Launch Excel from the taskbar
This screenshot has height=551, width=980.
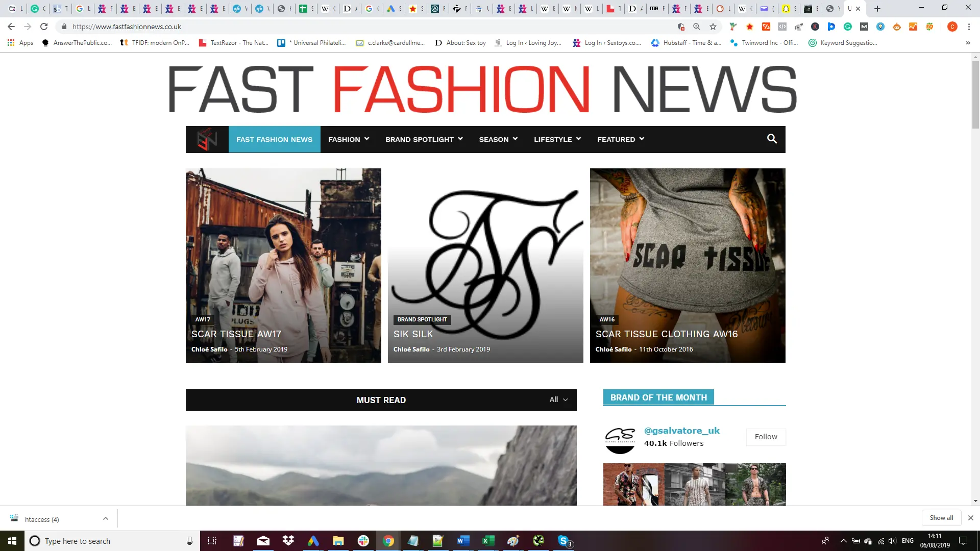tap(488, 541)
